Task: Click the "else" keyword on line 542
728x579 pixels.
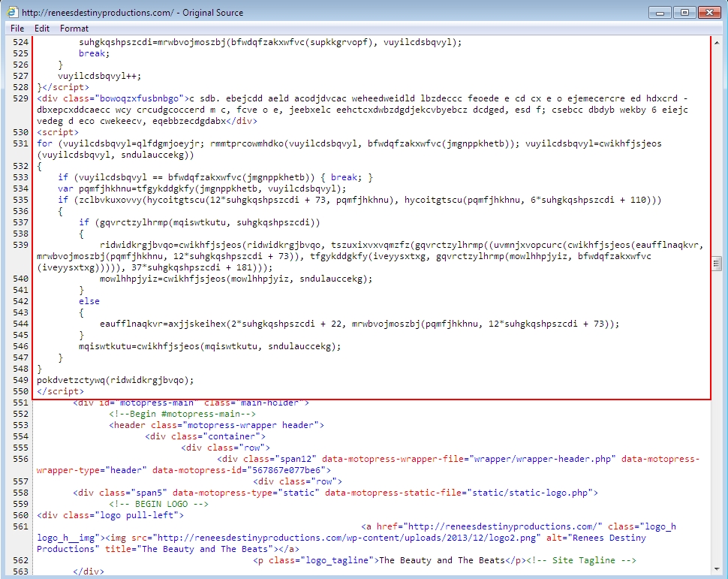Action: [89, 301]
